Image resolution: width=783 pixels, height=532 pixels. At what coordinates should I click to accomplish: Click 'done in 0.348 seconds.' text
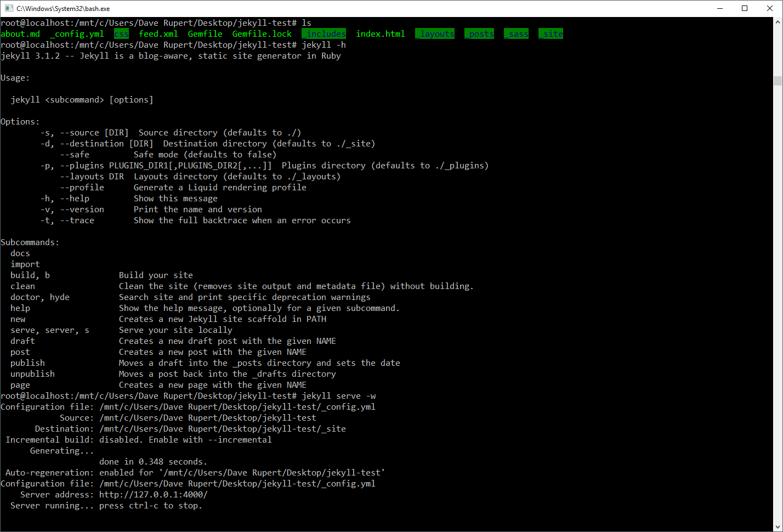pyautogui.click(x=153, y=462)
